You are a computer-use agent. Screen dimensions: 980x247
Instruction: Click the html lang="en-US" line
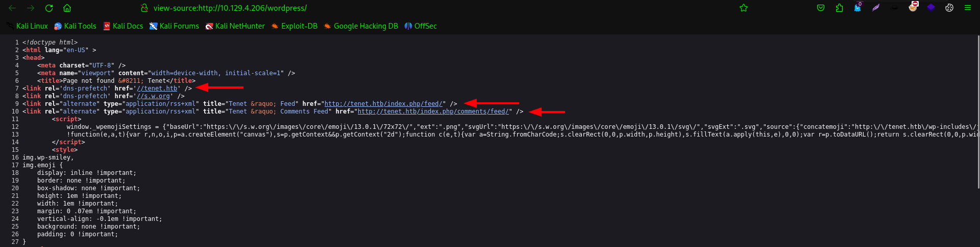(x=59, y=50)
